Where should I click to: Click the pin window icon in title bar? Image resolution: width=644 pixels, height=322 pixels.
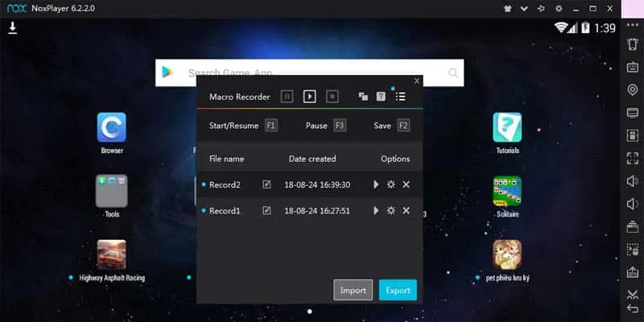[x=541, y=8]
